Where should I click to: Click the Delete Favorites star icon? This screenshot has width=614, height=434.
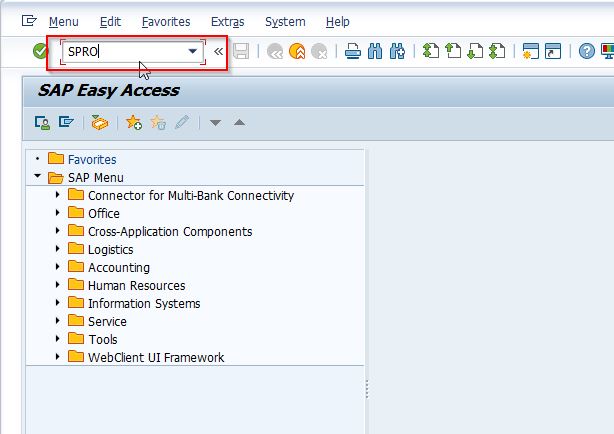click(x=158, y=123)
